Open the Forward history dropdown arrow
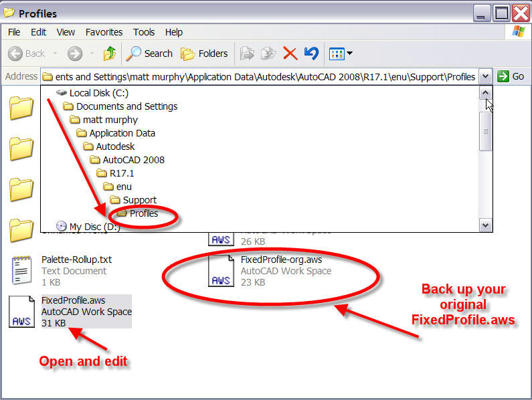This screenshot has width=532, height=400. click(92, 54)
